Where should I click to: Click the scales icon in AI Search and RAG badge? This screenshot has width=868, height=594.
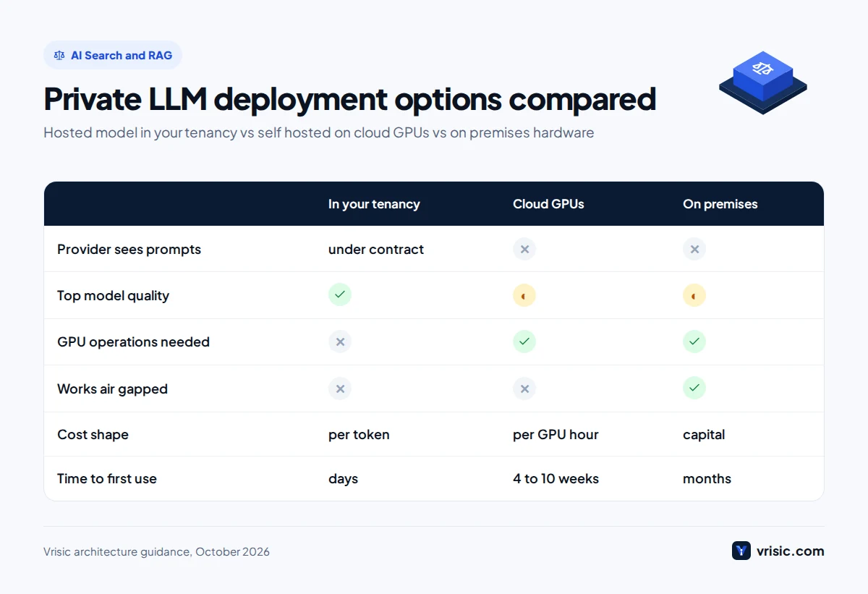coord(59,55)
